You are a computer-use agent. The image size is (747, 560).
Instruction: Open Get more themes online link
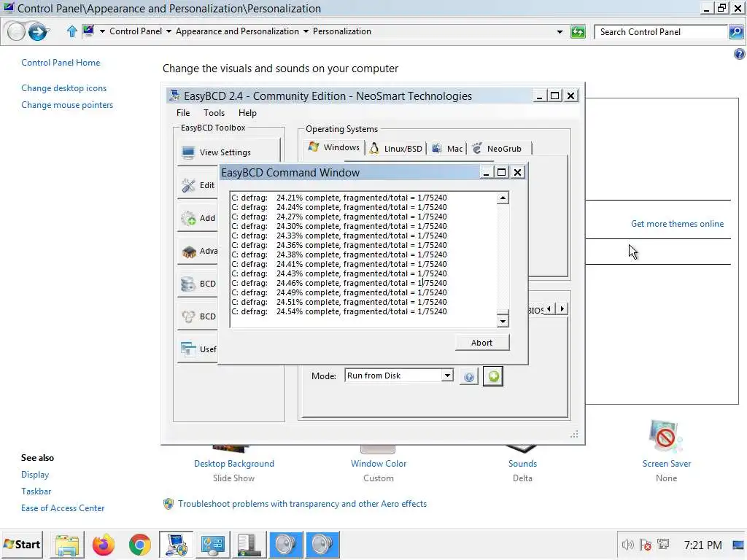point(677,224)
